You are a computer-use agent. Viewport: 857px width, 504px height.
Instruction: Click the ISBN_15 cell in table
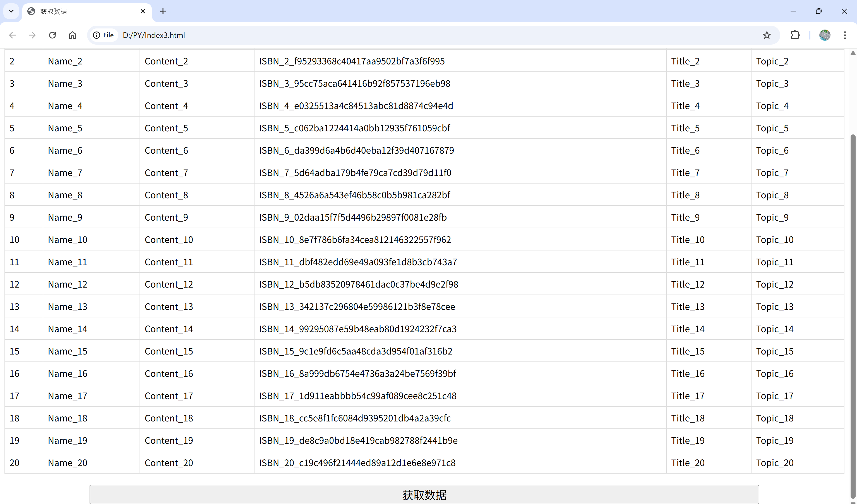pyautogui.click(x=356, y=351)
